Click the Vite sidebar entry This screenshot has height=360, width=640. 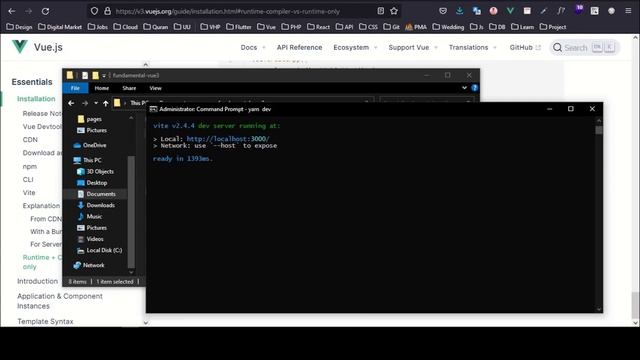pyautogui.click(x=29, y=193)
